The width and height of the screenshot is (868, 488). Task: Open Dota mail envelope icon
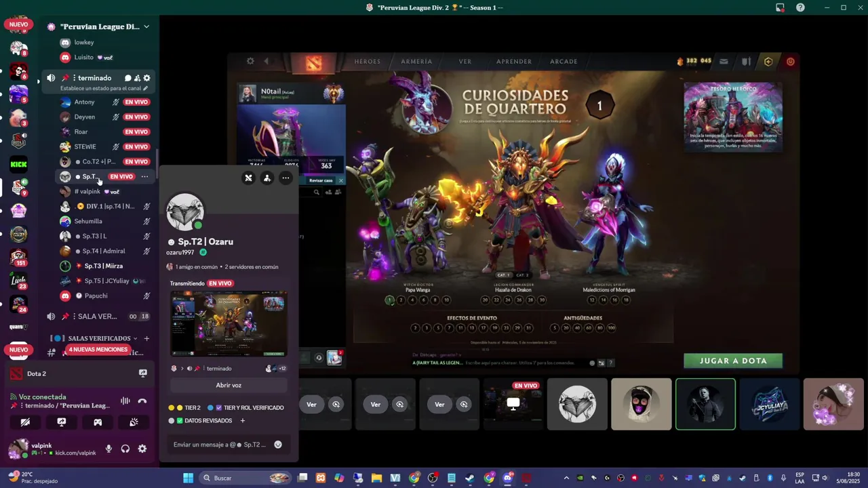point(724,61)
